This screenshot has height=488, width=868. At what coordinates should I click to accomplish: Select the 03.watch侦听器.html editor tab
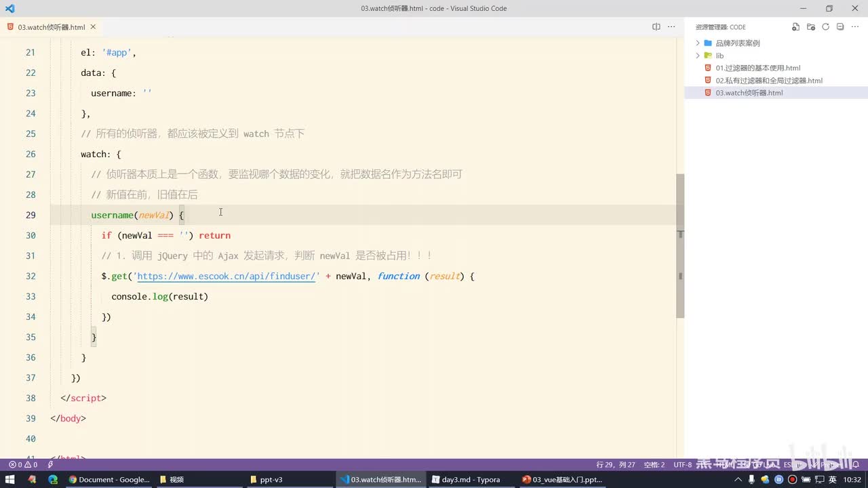click(x=52, y=27)
